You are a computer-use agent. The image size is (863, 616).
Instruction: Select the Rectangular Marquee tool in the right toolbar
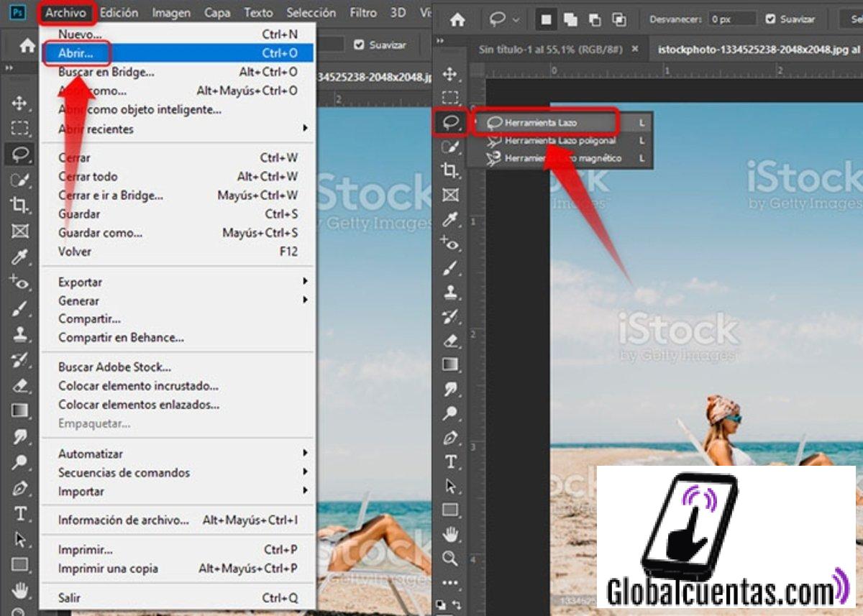tap(450, 98)
